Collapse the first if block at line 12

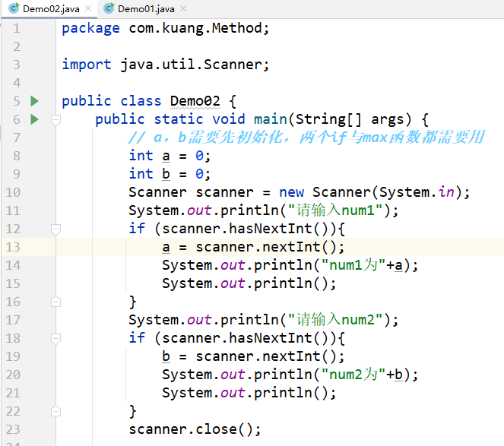point(56,229)
